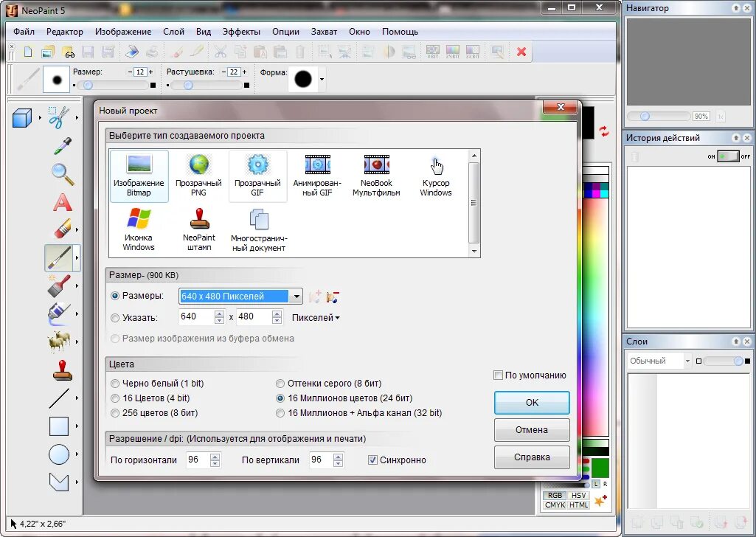Select the Изображение Bitmap project type
Screen dimensions: 756x537
[x=139, y=176]
